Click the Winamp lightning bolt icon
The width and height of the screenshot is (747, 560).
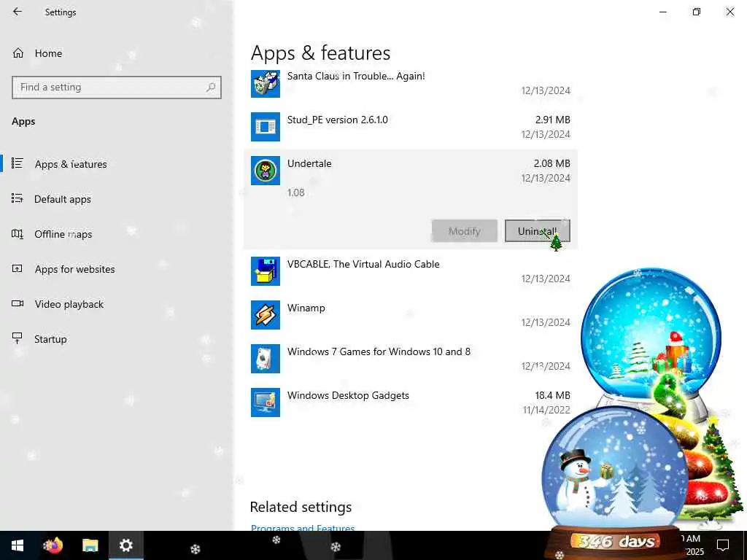coord(266,315)
